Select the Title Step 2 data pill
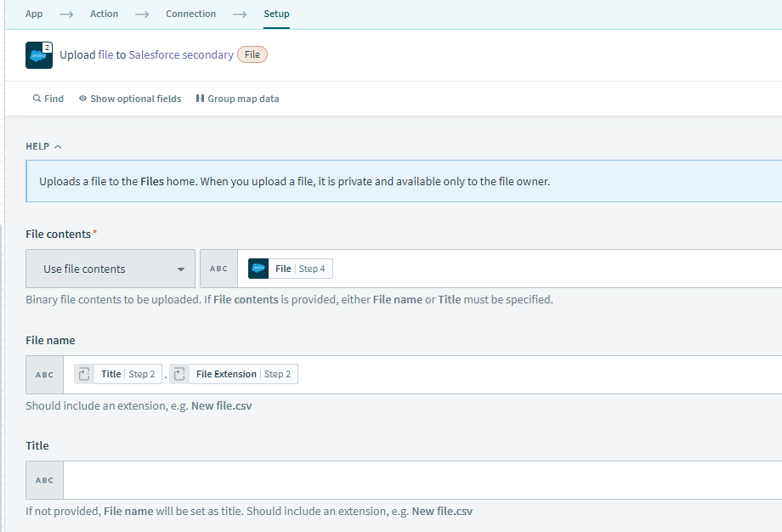 118,374
